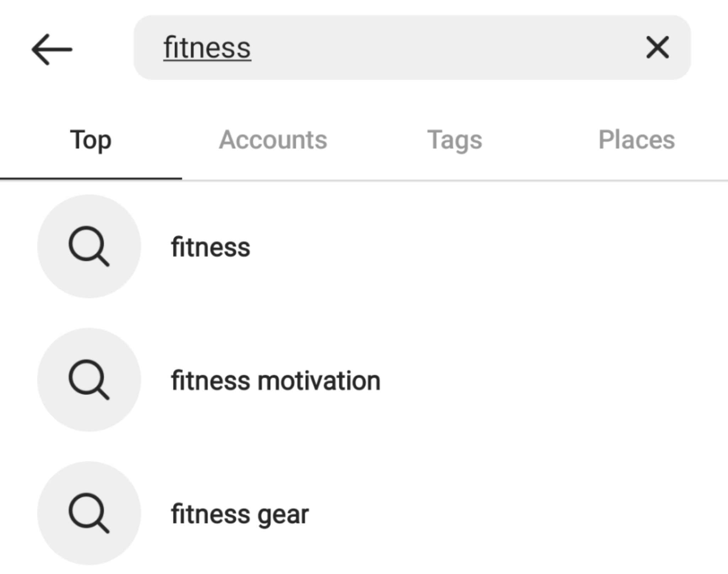Click the underline indicator beneath Top tab
The height and width of the screenshot is (574, 728).
[x=91, y=178]
